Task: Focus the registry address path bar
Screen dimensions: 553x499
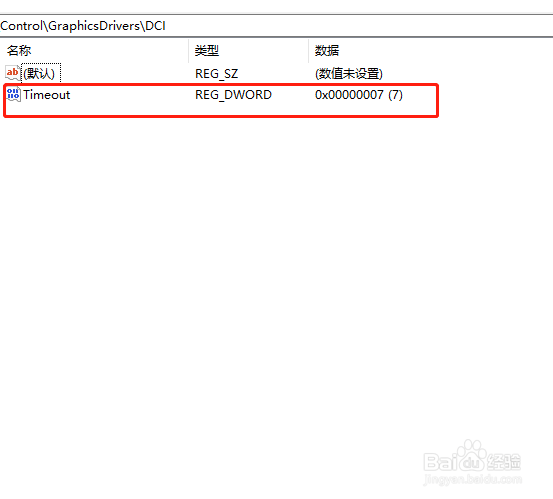Action: [276, 26]
